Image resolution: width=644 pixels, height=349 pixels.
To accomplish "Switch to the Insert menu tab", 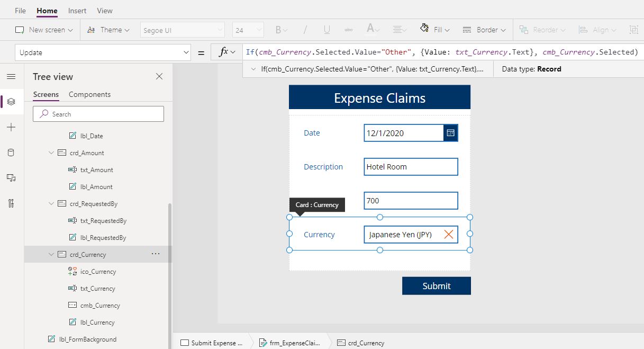I will pyautogui.click(x=77, y=11).
